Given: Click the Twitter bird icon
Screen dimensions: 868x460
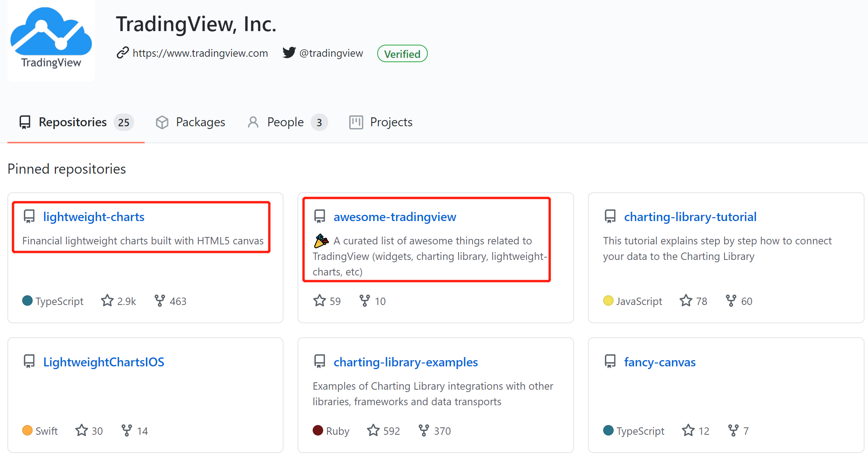Looking at the screenshot, I should click(x=289, y=52).
